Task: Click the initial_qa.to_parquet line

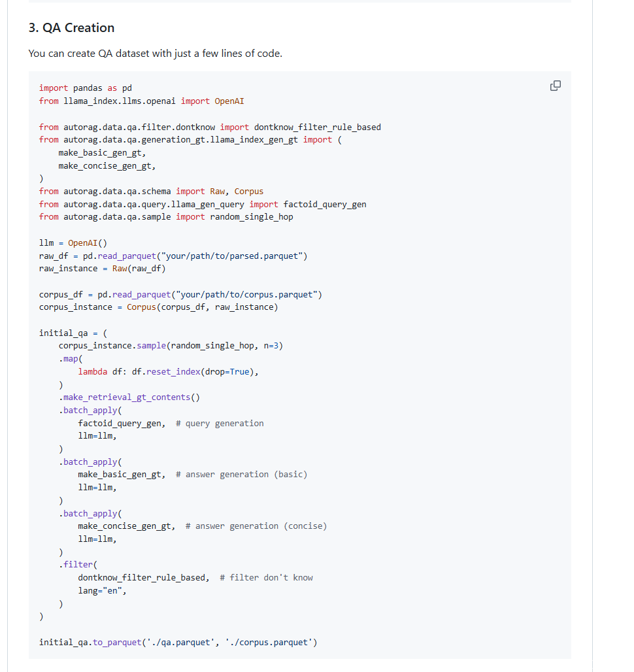Action: (178, 643)
